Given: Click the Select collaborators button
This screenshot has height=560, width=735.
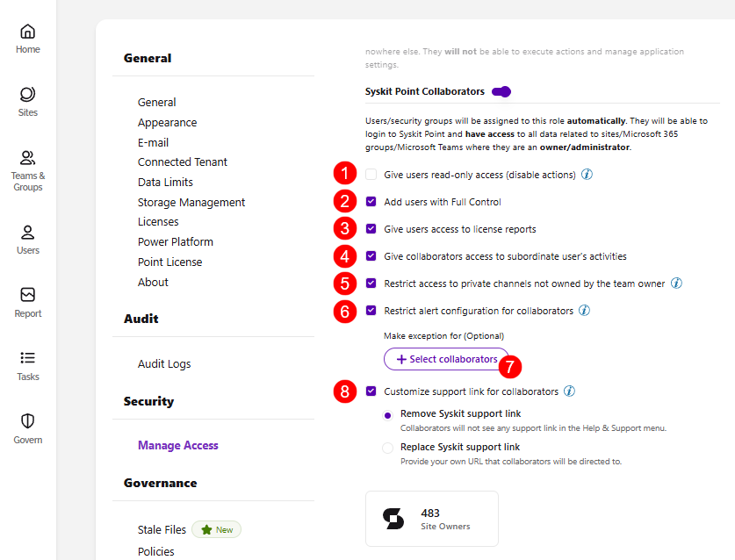Looking at the screenshot, I should tap(446, 359).
